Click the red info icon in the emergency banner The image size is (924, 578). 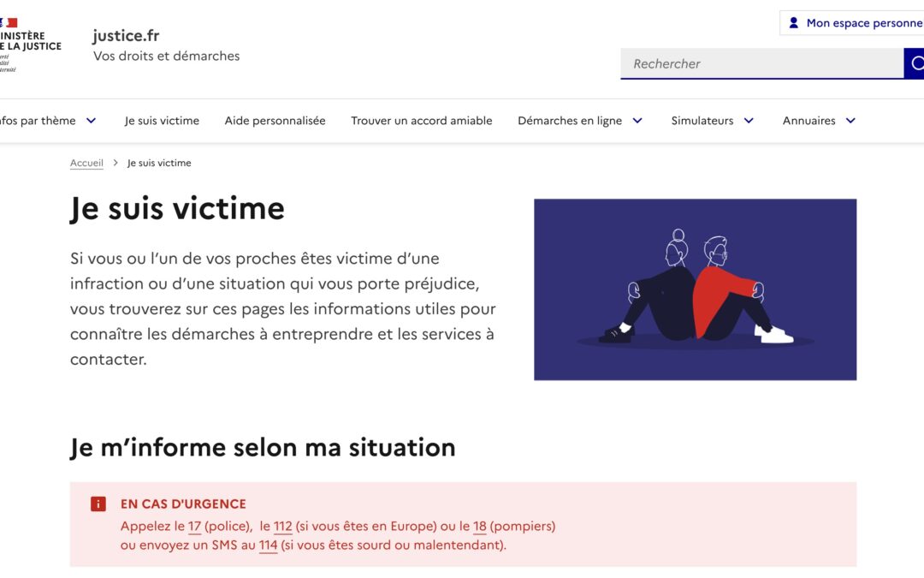97,504
